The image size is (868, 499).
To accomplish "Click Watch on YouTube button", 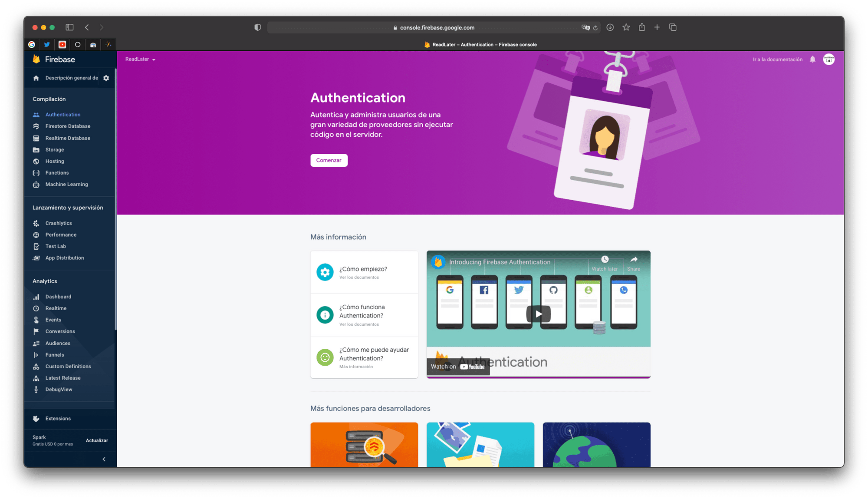I will pos(458,367).
